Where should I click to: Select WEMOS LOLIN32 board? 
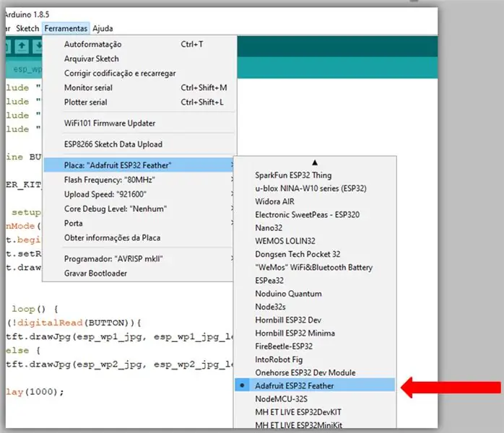[315, 241]
